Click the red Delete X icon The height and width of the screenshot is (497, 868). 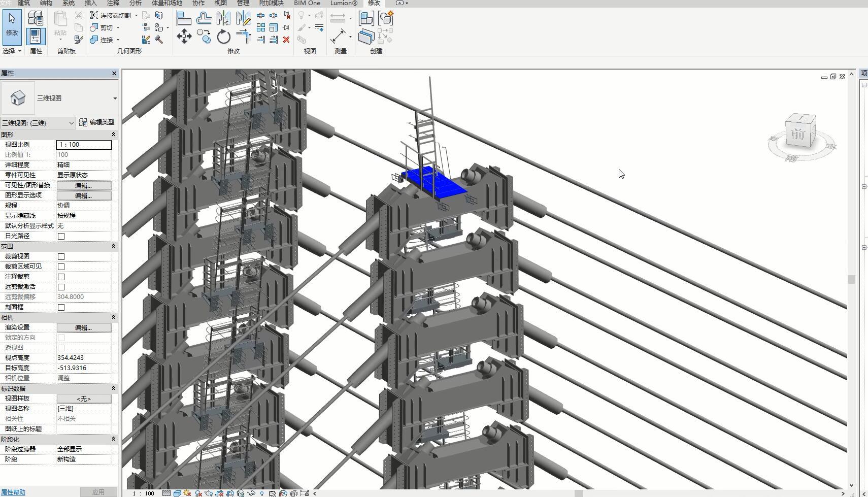286,40
